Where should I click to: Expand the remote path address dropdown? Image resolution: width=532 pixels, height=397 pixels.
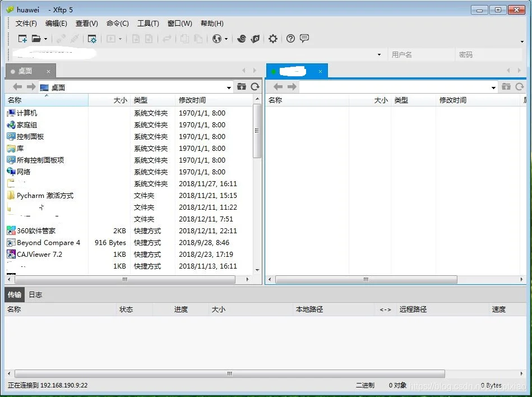tap(493, 87)
